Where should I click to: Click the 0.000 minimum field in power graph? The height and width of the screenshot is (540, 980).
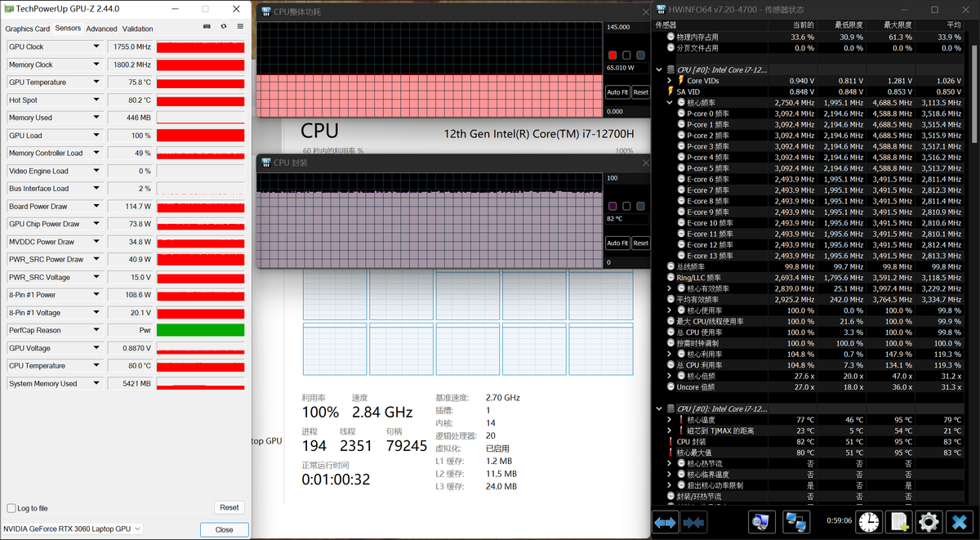tap(626, 111)
